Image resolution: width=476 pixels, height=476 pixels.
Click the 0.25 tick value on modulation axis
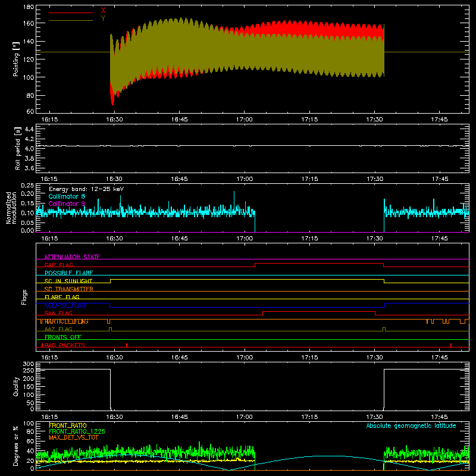click(x=27, y=186)
